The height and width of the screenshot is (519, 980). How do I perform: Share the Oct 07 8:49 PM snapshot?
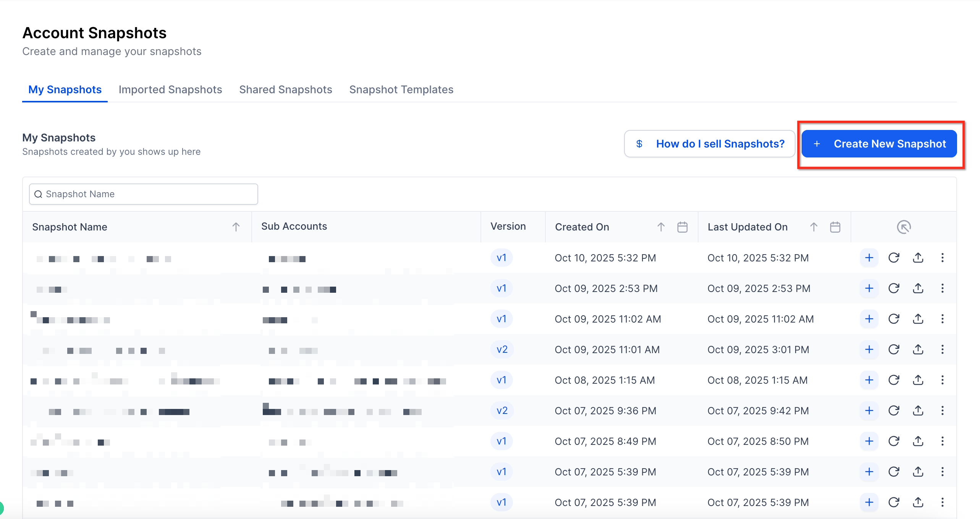point(918,441)
